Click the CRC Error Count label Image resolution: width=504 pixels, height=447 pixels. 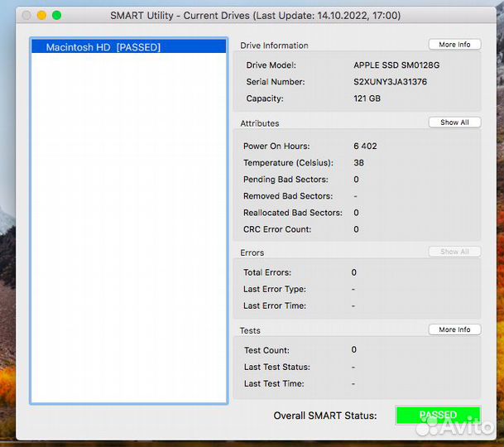(277, 229)
